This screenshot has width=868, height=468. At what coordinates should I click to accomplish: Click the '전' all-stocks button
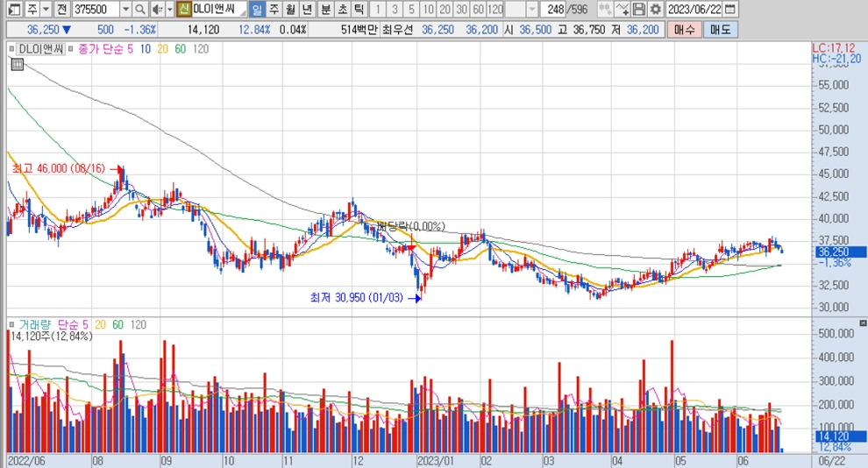[61, 9]
